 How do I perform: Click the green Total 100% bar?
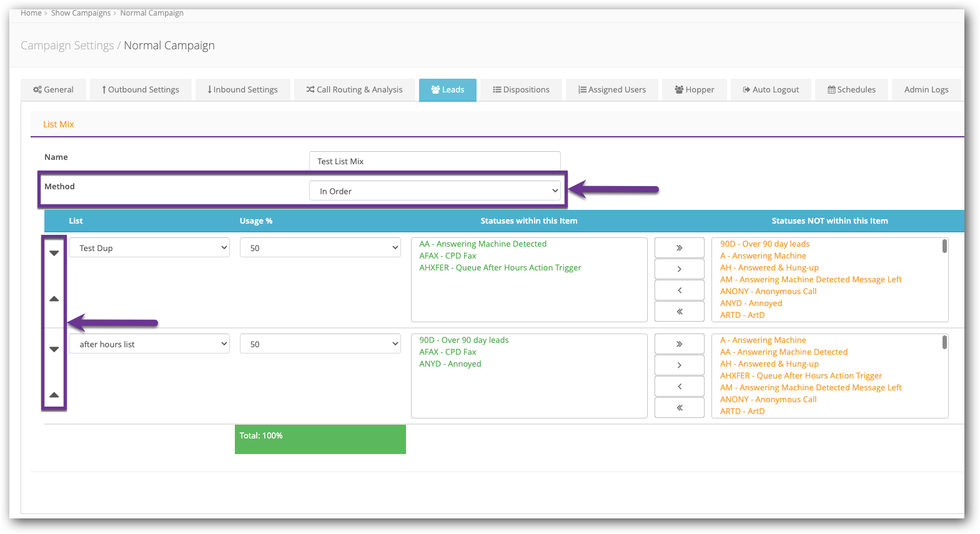point(320,439)
